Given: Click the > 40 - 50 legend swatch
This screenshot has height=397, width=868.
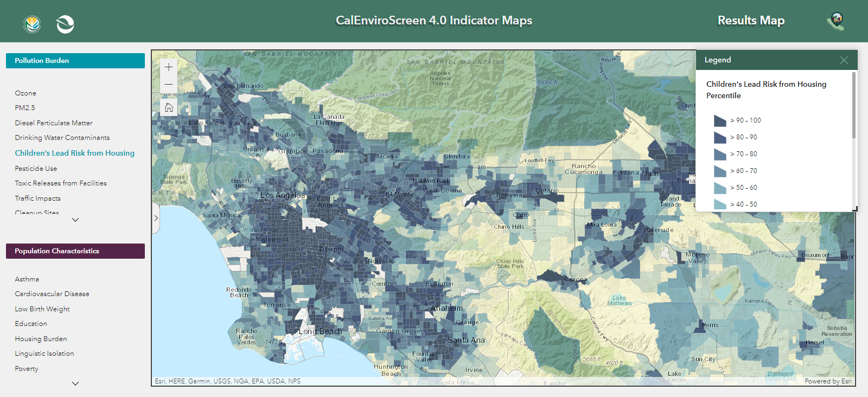Looking at the screenshot, I should [x=720, y=204].
